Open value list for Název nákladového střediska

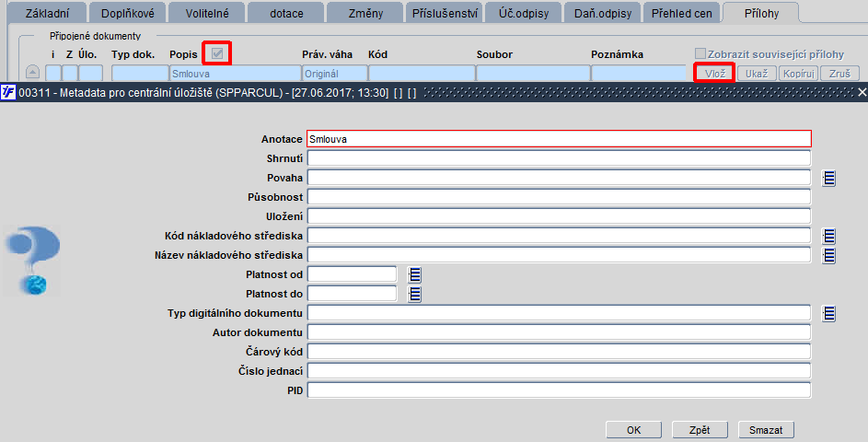[x=828, y=255]
